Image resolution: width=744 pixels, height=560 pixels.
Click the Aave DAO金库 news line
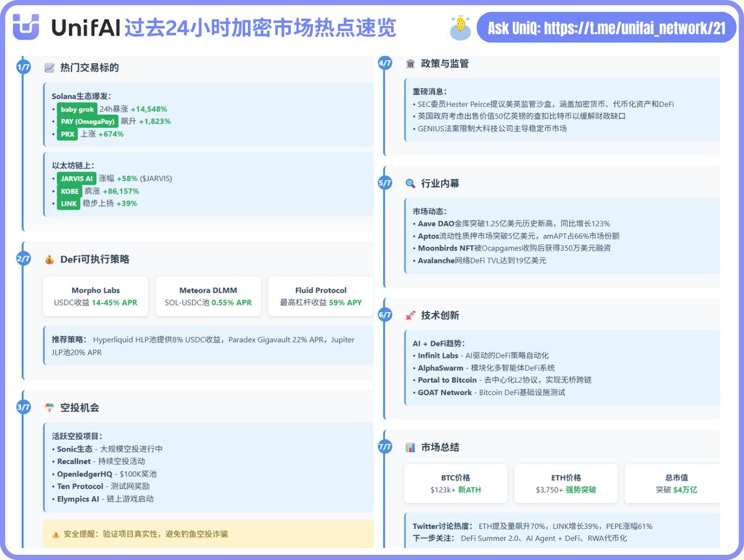pos(511,224)
